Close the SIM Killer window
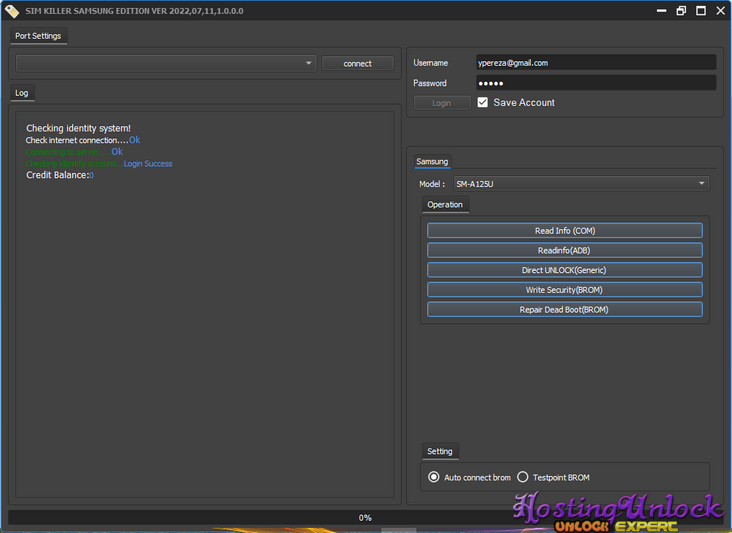732x533 pixels. coord(721,11)
